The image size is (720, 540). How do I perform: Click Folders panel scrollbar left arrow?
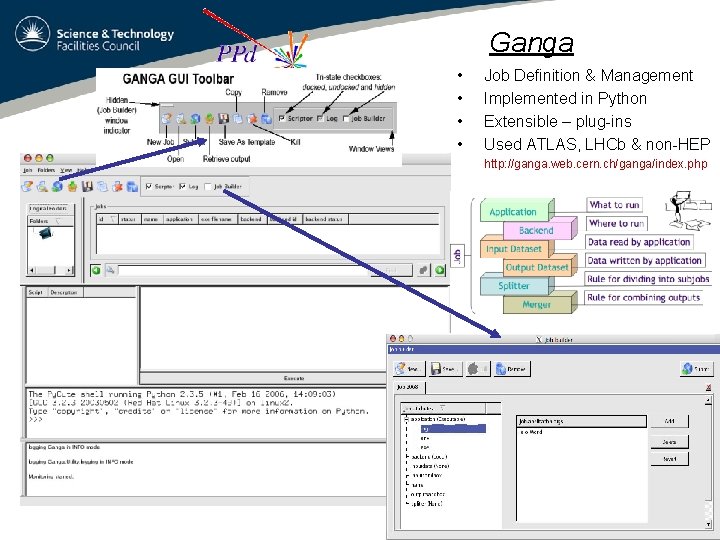(31, 270)
